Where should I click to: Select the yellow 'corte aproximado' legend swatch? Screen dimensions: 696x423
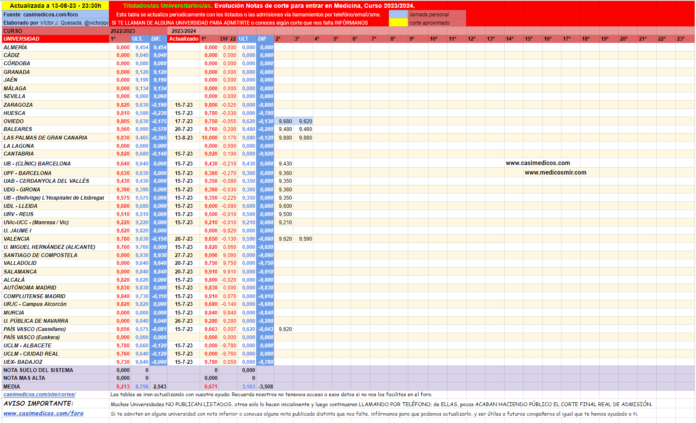point(398,22)
